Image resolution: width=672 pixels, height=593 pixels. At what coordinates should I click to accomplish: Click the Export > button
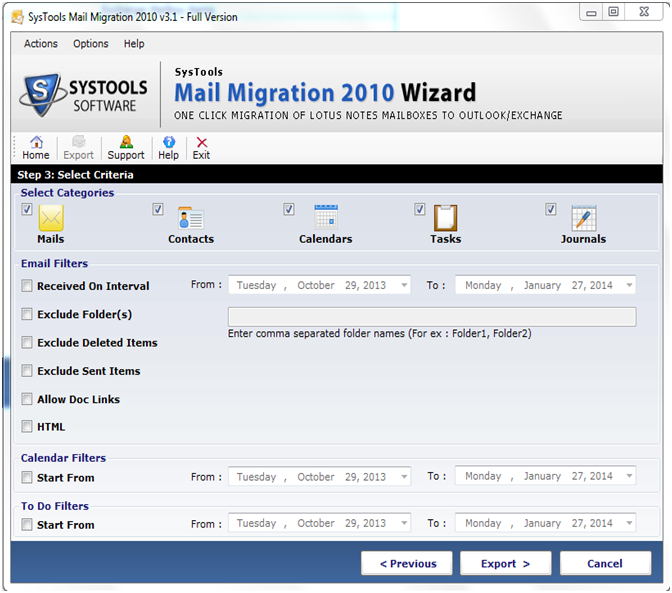(x=506, y=563)
